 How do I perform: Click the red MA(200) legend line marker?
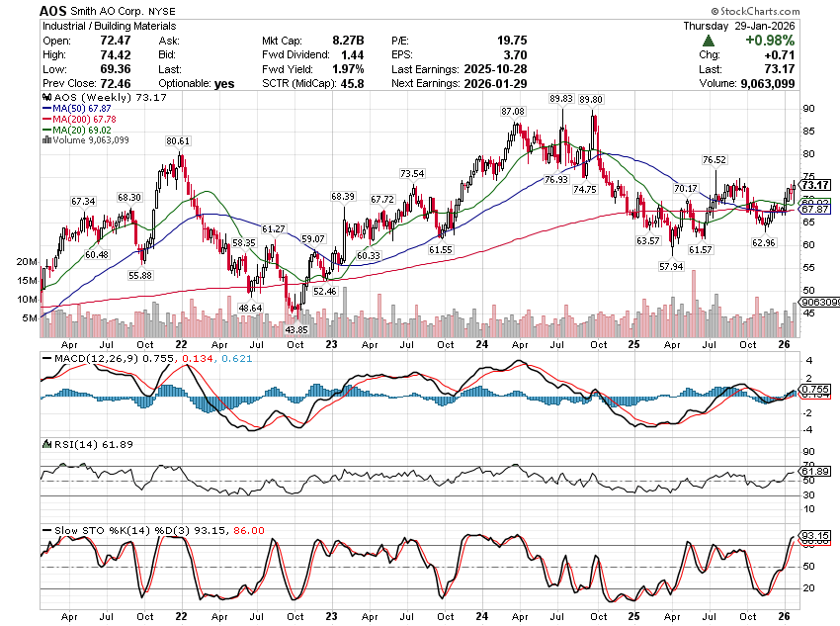(44, 119)
